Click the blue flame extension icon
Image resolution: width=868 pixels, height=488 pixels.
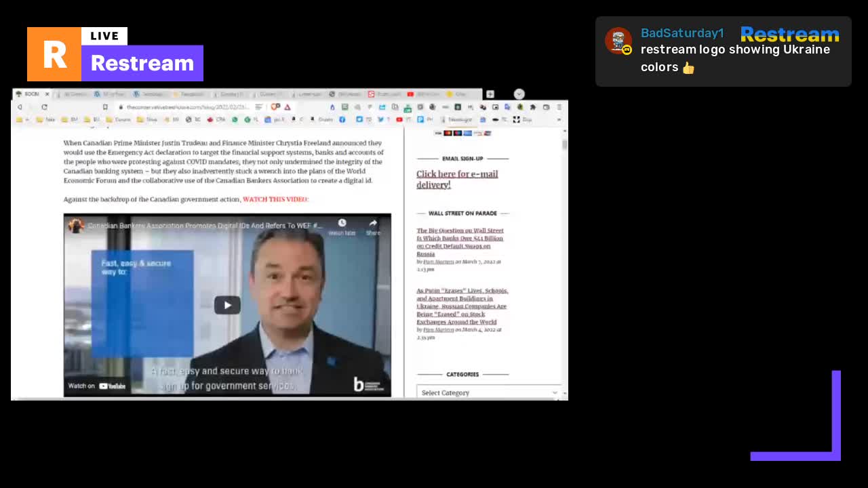[332, 107]
